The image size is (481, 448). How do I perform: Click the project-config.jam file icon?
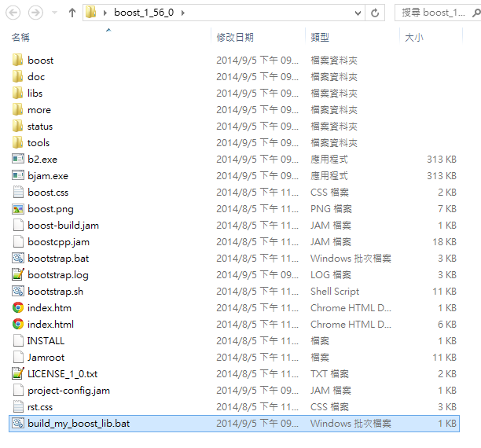pyautogui.click(x=18, y=391)
